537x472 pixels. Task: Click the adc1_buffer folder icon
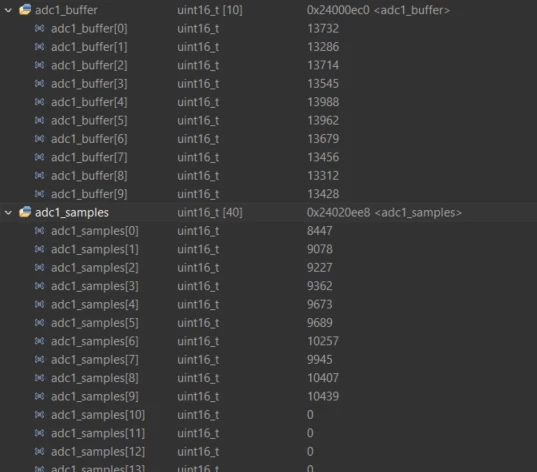point(25,10)
